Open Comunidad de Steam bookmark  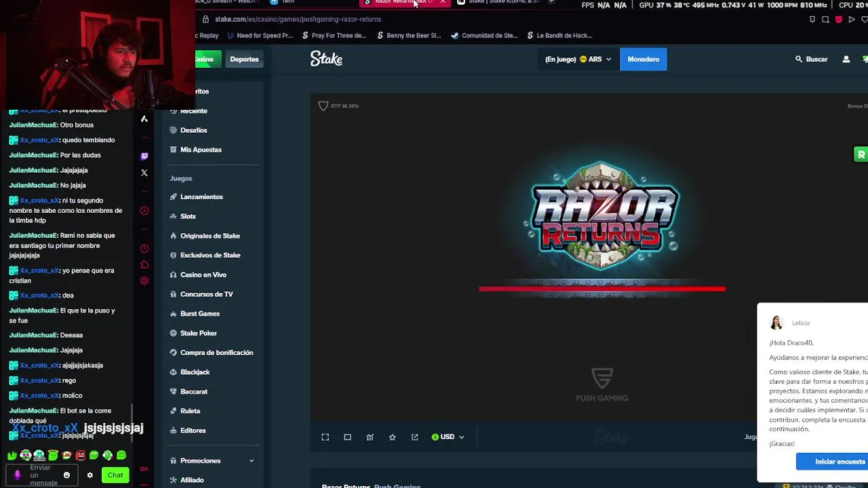click(485, 35)
